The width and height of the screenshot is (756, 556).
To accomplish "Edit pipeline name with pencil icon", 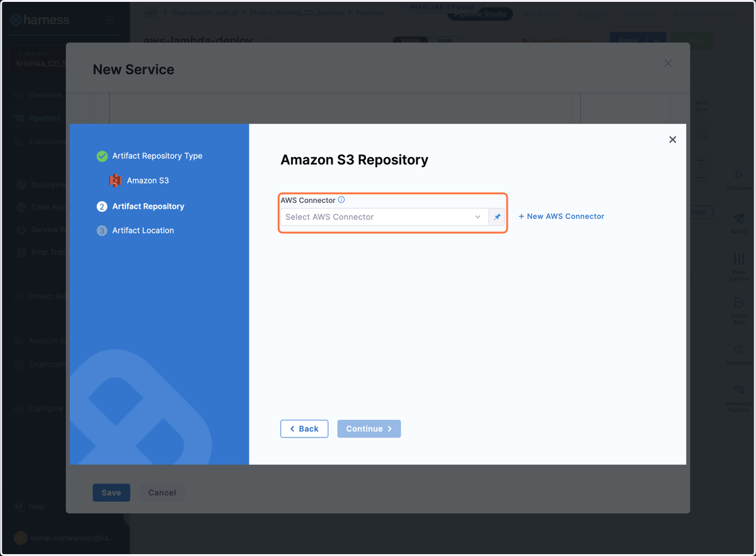I will [266, 42].
